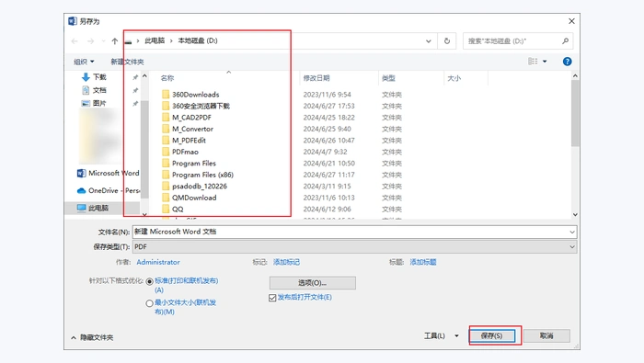Sort by the 修改日期 column header
Image resolution: width=644 pixels, height=363 pixels.
click(316, 78)
